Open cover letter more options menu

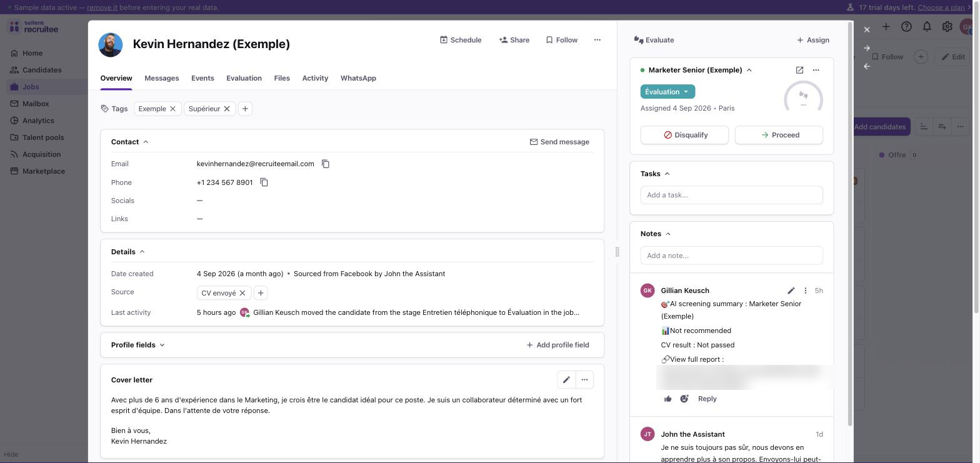point(584,380)
